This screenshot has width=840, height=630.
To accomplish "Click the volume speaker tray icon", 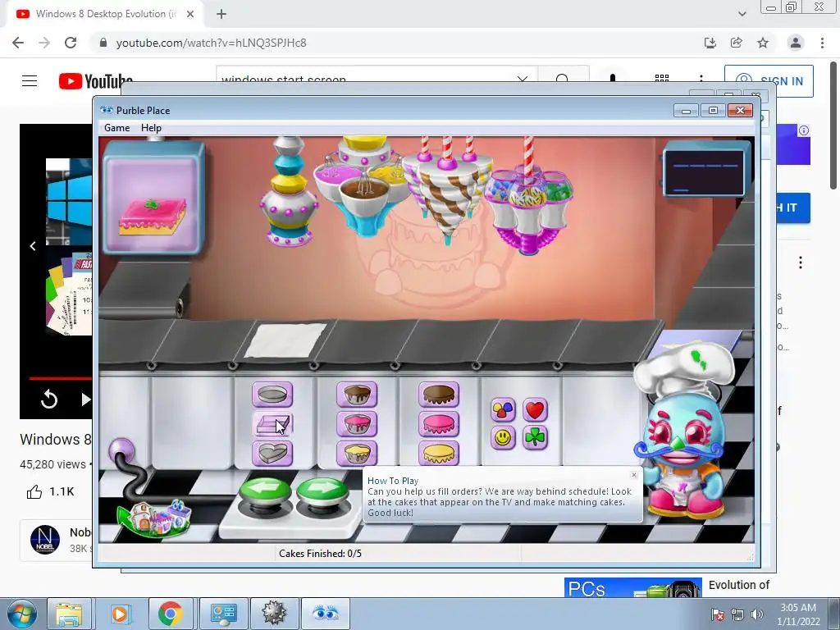I will [757, 614].
